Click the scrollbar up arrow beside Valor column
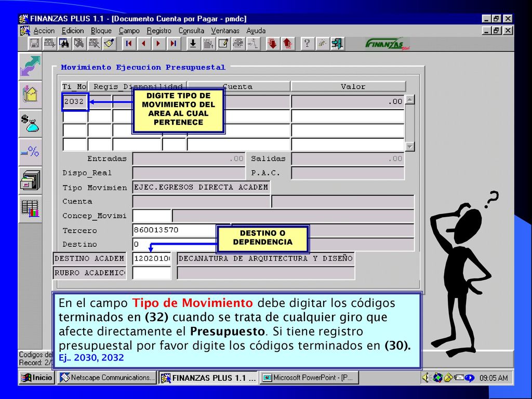This screenshot has width=532, height=399. pyautogui.click(x=410, y=100)
